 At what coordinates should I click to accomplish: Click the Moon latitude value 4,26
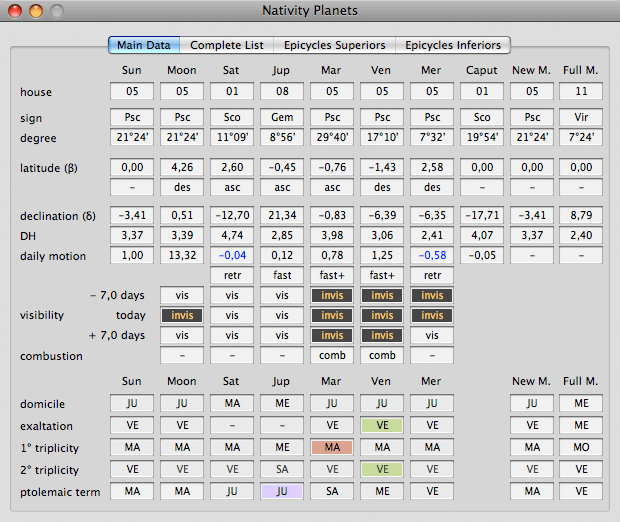tap(182, 167)
